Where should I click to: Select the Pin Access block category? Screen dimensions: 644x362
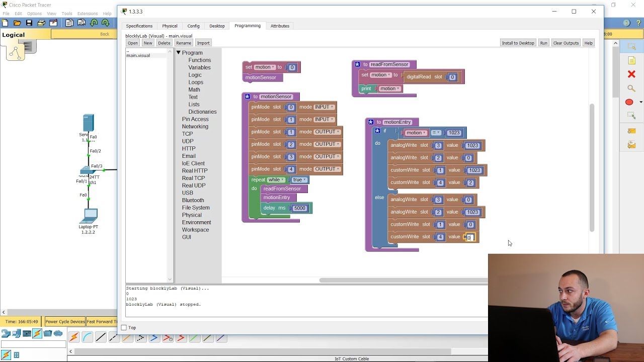pyautogui.click(x=195, y=119)
